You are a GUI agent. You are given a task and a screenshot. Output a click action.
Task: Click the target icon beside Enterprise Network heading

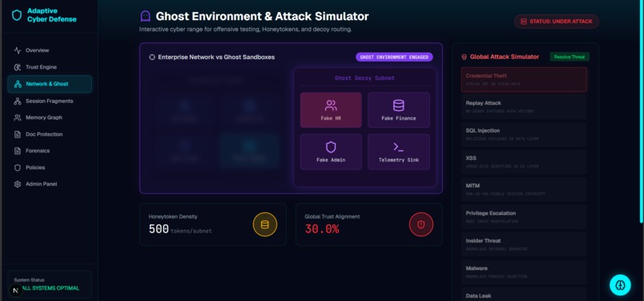click(152, 57)
